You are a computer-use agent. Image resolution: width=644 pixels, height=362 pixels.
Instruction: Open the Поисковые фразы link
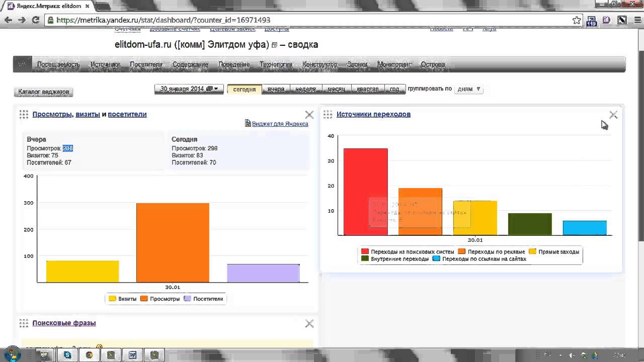pyautogui.click(x=64, y=323)
